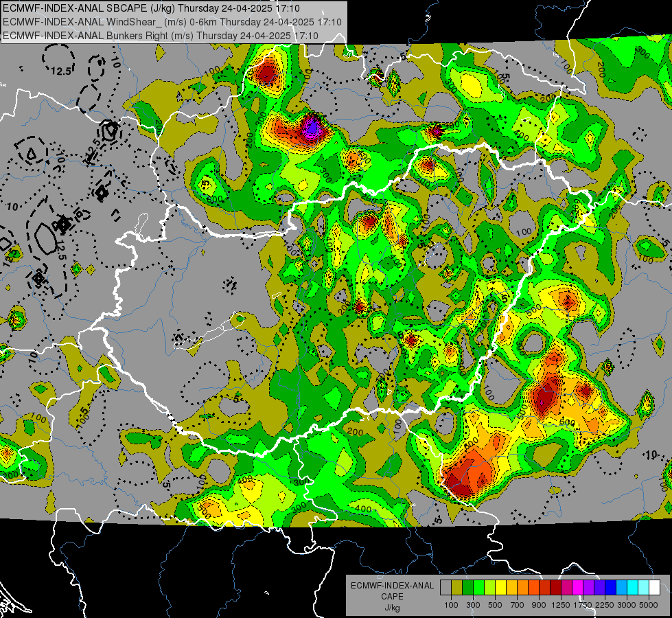Click the gray swatch in CAPE legend
Image resolution: width=672 pixels, height=618 pixels.
tap(445, 588)
